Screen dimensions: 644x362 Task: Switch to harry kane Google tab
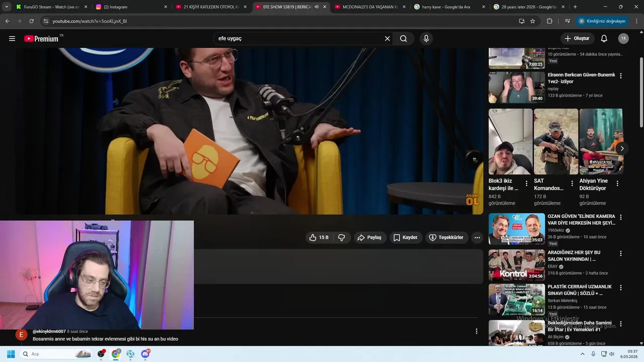449,7
